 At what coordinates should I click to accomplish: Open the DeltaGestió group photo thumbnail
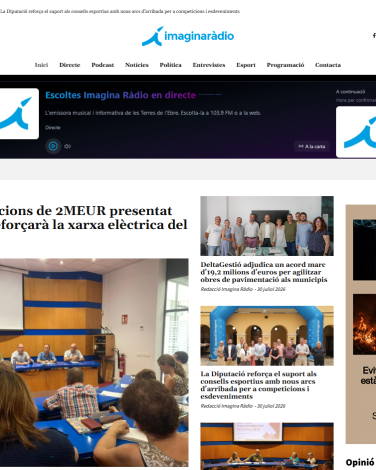click(267, 226)
